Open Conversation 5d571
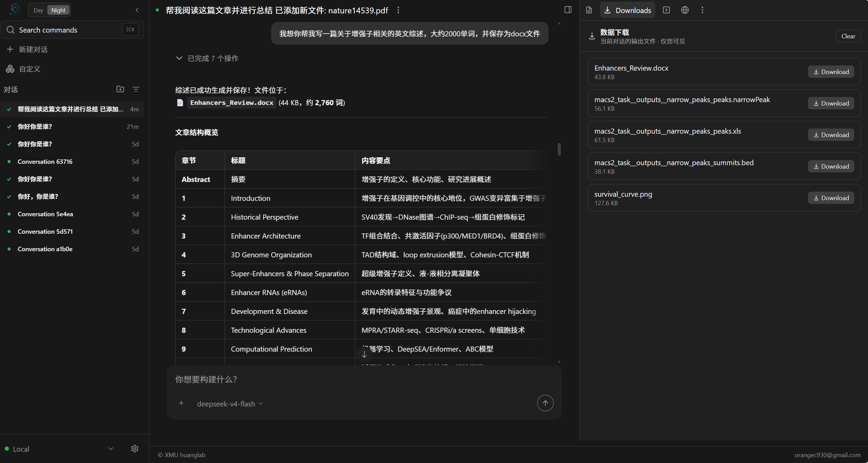868x463 pixels. pos(72,231)
